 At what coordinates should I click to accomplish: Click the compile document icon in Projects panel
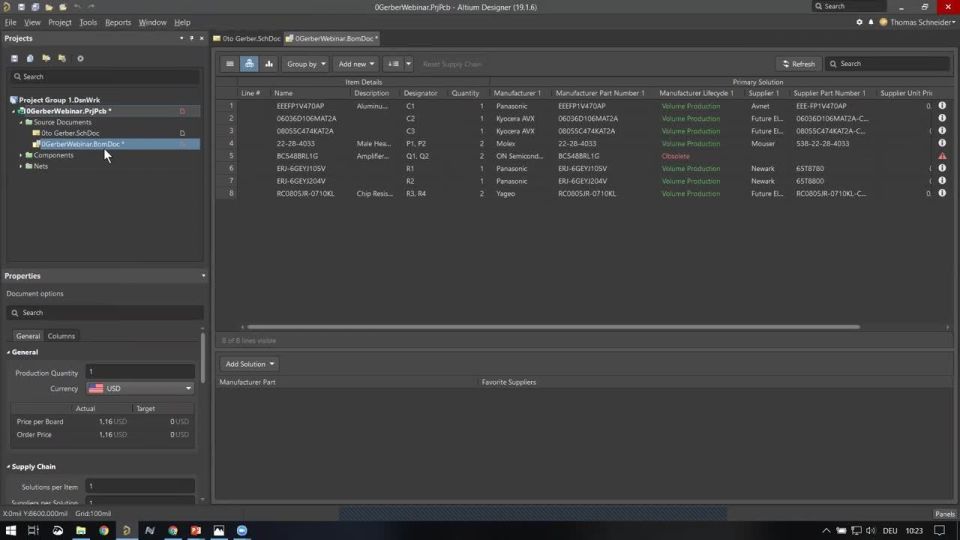30,58
